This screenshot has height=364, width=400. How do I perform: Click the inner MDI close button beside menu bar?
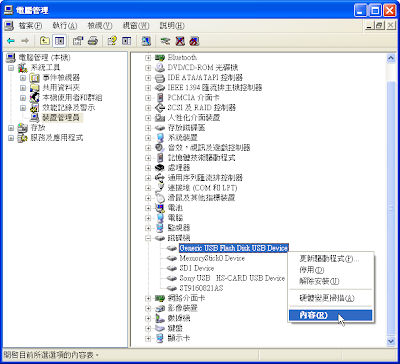(390, 26)
